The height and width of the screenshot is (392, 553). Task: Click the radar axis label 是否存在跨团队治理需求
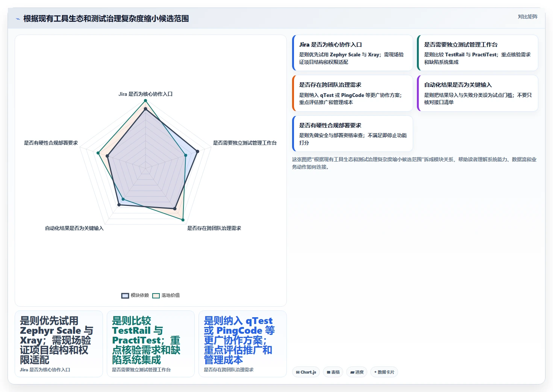[x=214, y=228]
